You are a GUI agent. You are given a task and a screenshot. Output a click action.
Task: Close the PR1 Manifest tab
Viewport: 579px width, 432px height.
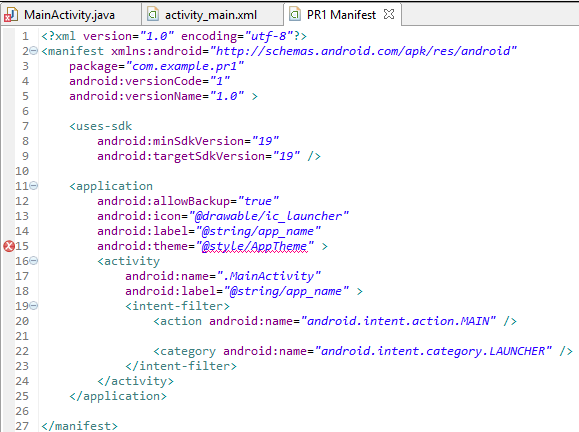point(389,14)
